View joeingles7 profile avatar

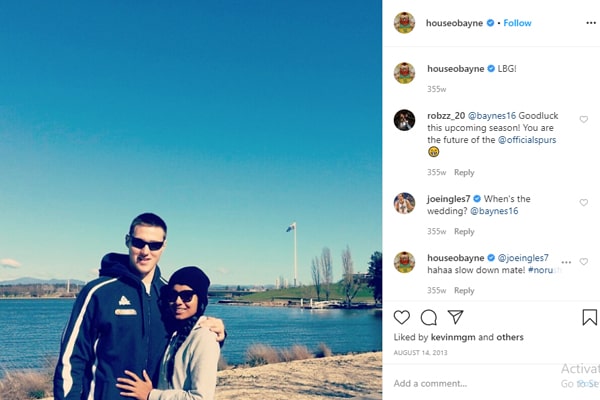pos(404,203)
